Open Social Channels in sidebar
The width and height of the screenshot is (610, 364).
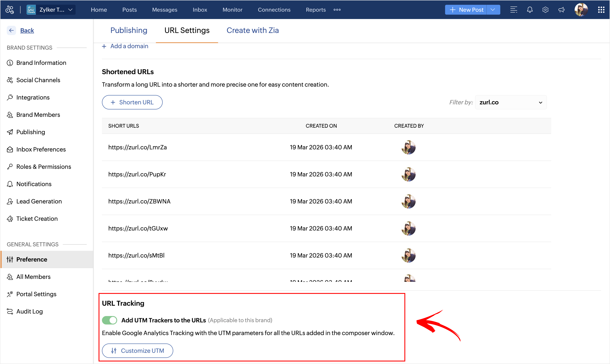tap(38, 80)
